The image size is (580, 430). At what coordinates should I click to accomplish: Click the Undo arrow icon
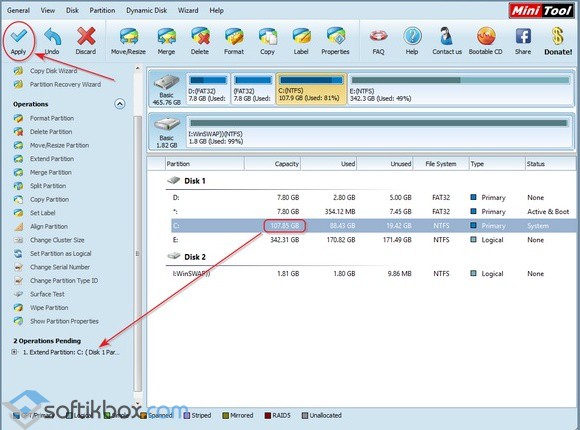click(52, 41)
